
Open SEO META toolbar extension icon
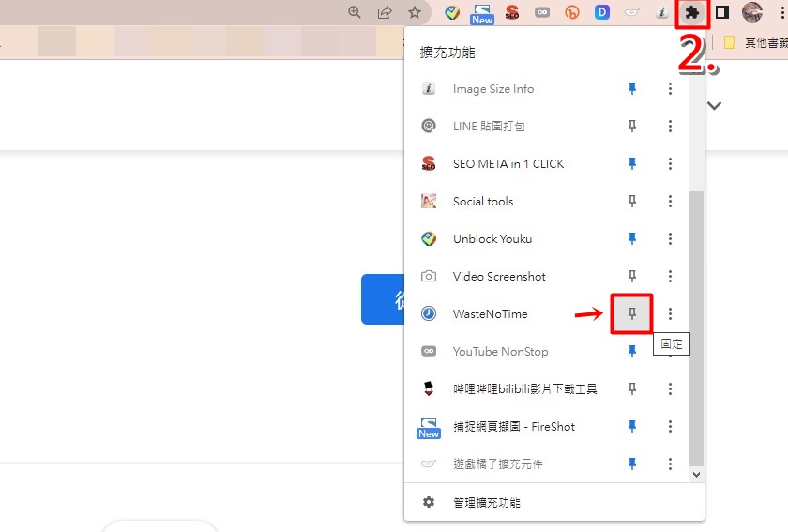pyautogui.click(x=512, y=12)
